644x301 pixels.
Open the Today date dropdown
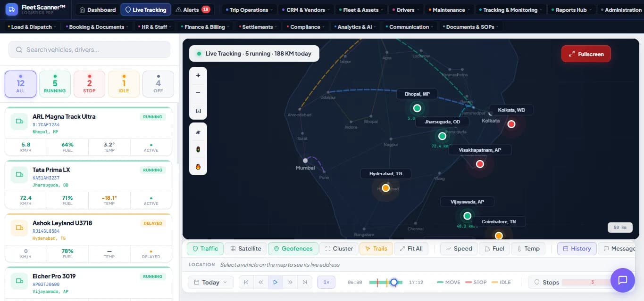(x=210, y=282)
